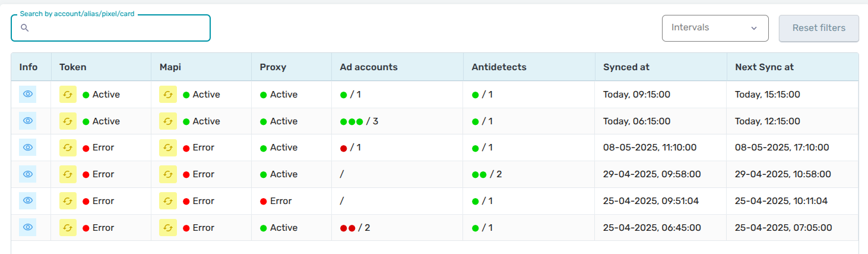Image resolution: width=868 pixels, height=254 pixels.
Task: Sort by the Synced at column header
Action: click(x=626, y=67)
